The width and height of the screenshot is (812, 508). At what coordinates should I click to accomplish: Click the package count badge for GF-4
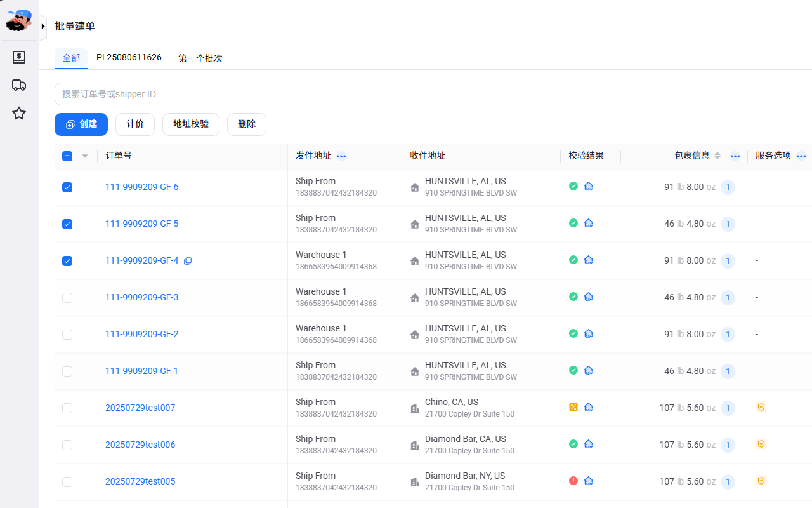(728, 261)
